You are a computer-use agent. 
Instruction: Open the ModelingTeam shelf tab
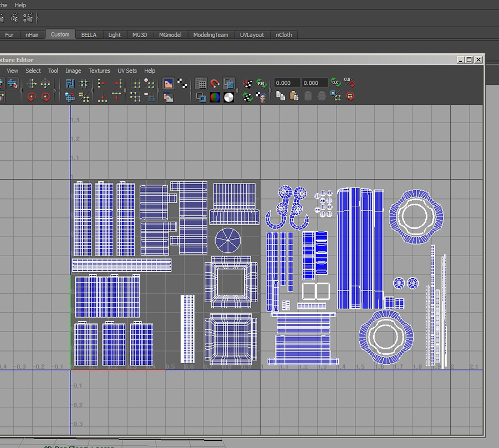(210, 35)
